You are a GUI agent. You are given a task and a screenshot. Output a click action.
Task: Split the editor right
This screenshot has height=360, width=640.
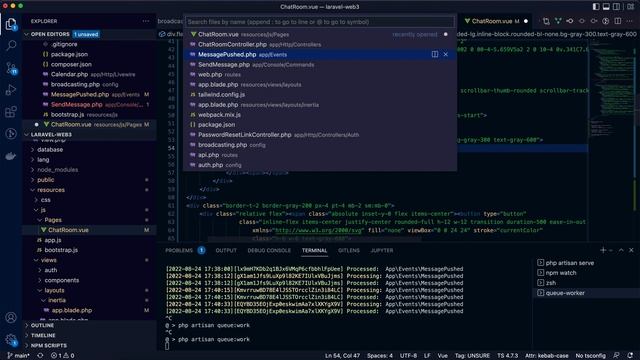point(618,21)
